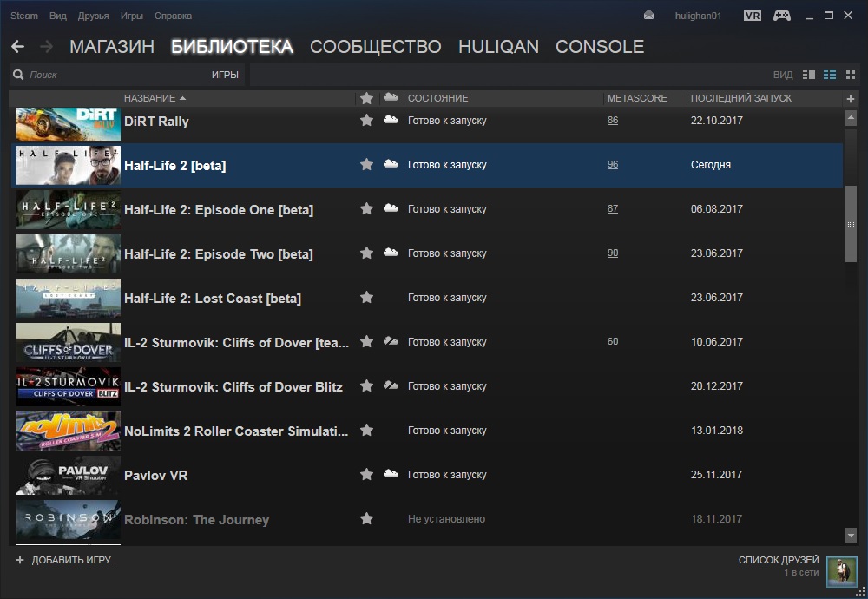Click cloud sync icon for Pavlov VR
The height and width of the screenshot is (599, 868).
[391, 473]
